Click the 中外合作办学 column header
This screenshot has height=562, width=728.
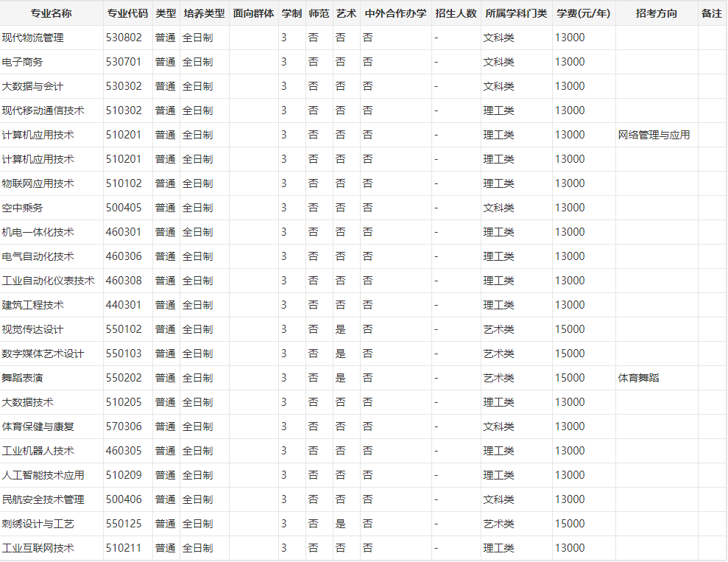click(395, 14)
